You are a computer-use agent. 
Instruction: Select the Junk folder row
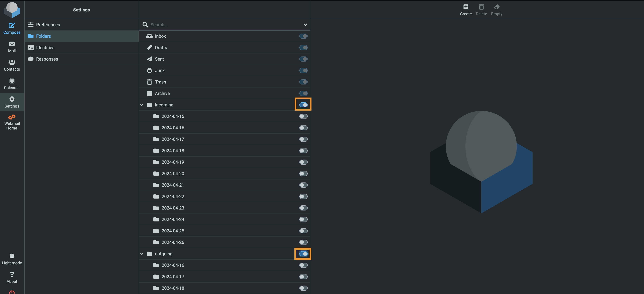(x=224, y=71)
